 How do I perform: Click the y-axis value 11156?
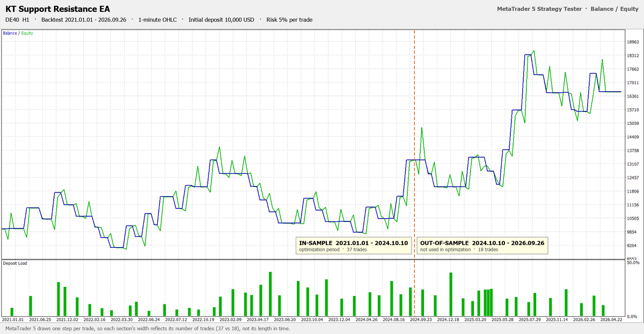click(x=632, y=205)
